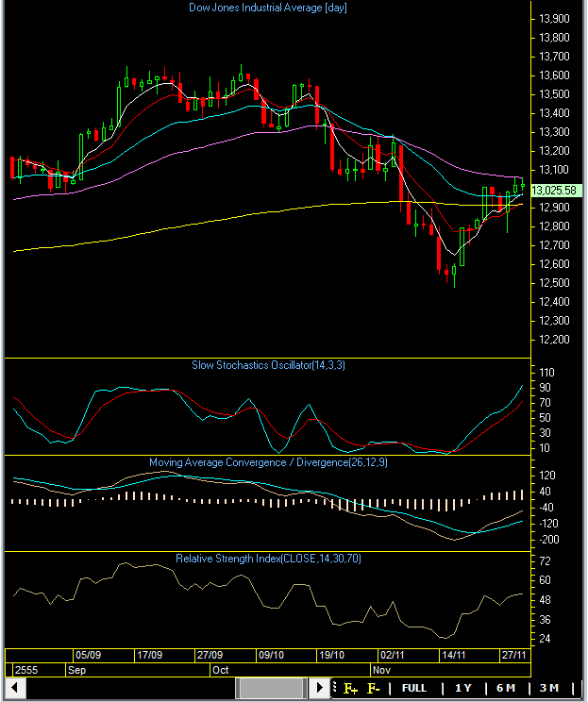This screenshot has width=588, height=702.
Task: Switch chart to 1Y range
Action: pyautogui.click(x=462, y=689)
